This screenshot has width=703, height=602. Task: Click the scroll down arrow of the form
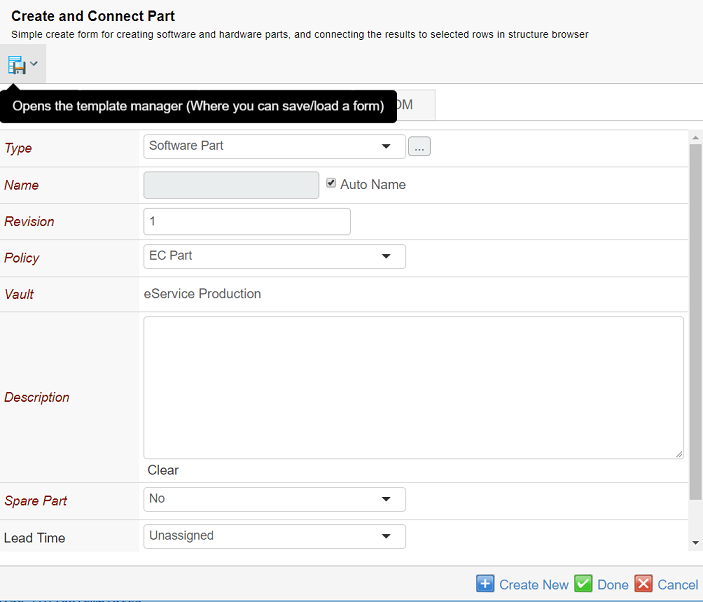coord(695,542)
